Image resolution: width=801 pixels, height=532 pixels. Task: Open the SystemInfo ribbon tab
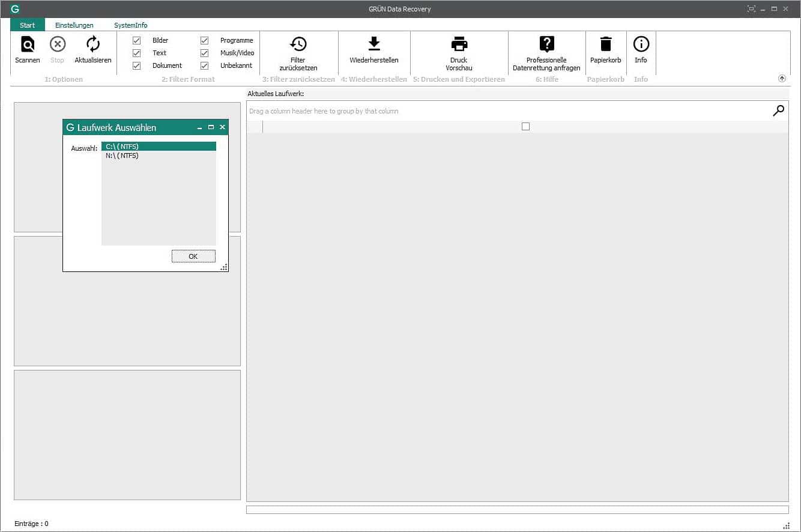pyautogui.click(x=131, y=25)
